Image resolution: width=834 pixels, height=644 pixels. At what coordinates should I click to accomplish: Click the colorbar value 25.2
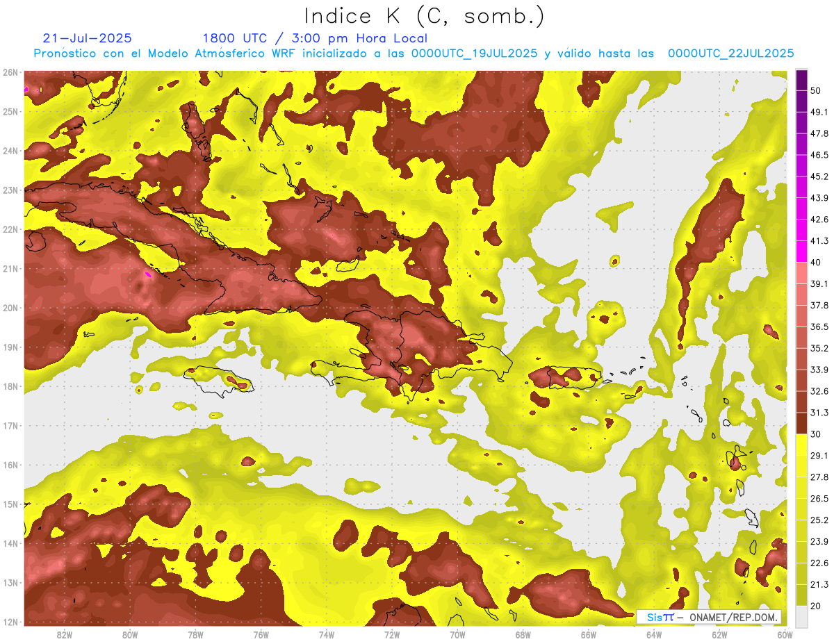pyautogui.click(x=820, y=520)
